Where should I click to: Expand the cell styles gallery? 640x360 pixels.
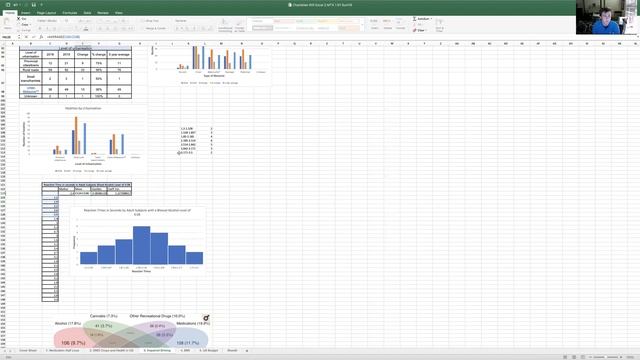click(x=362, y=25)
